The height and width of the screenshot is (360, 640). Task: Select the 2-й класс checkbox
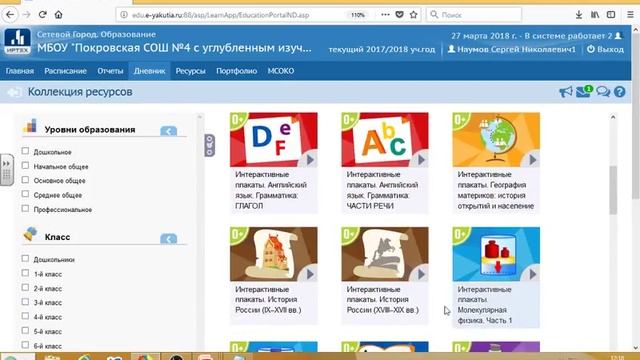[x=25, y=287]
